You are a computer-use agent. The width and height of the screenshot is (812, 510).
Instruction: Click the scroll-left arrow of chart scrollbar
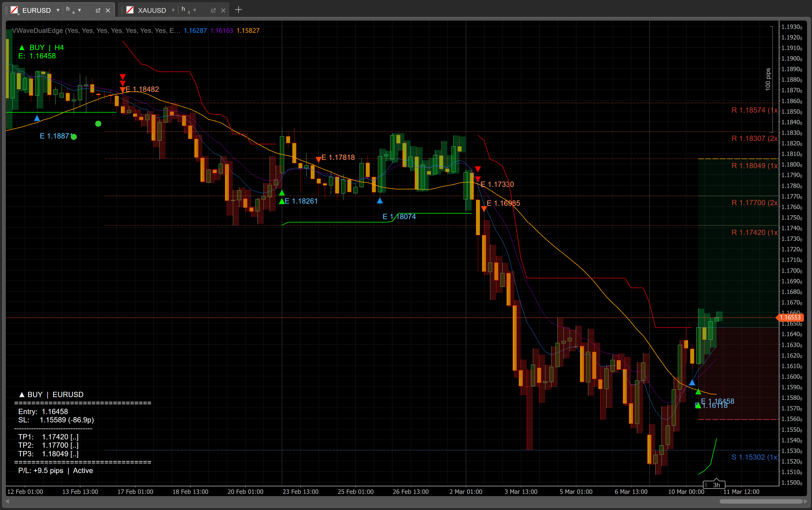(8, 501)
